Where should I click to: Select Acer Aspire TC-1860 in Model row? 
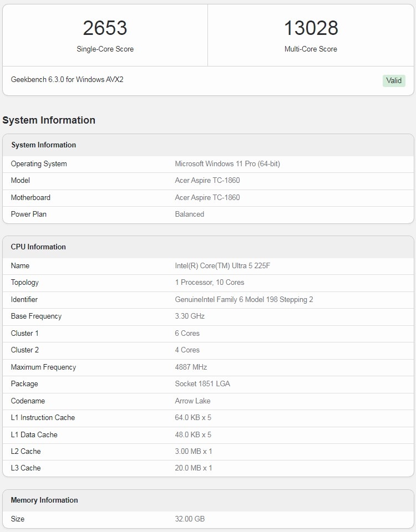(207, 181)
